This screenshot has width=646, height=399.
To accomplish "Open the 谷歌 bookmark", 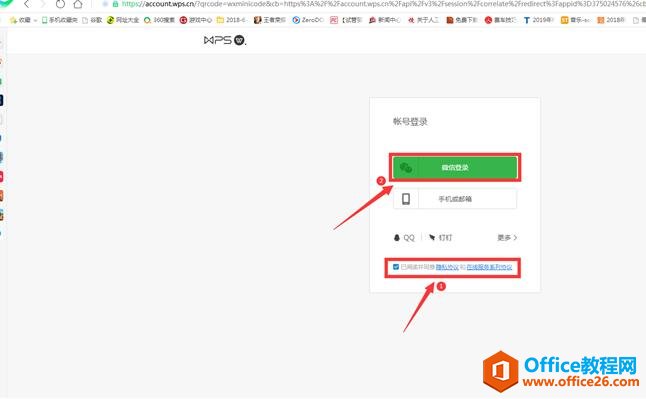I will [92, 20].
